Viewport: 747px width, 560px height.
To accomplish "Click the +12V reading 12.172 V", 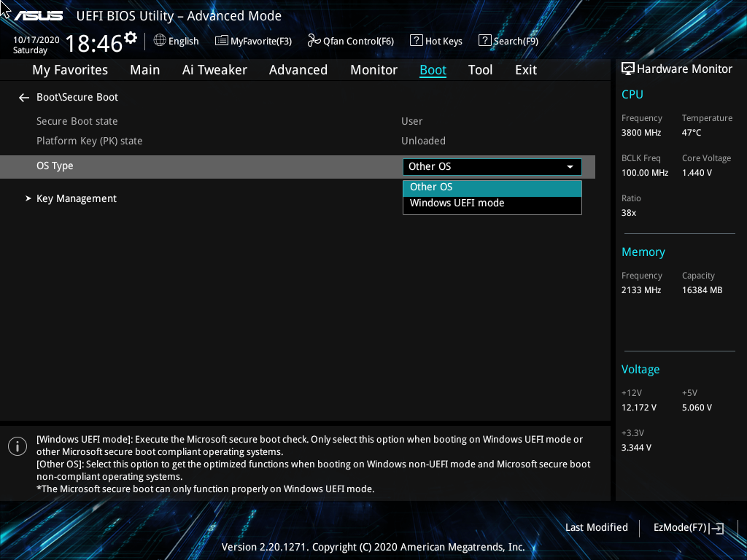I will click(x=639, y=408).
